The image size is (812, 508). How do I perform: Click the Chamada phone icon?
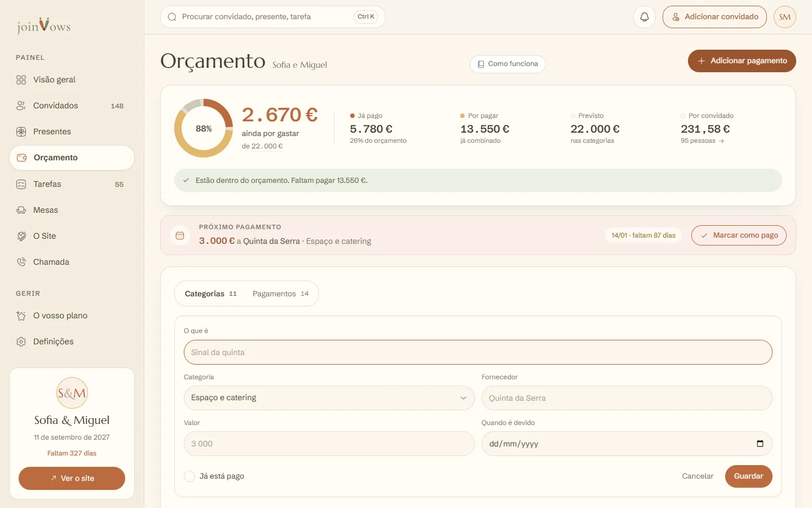tap(21, 262)
